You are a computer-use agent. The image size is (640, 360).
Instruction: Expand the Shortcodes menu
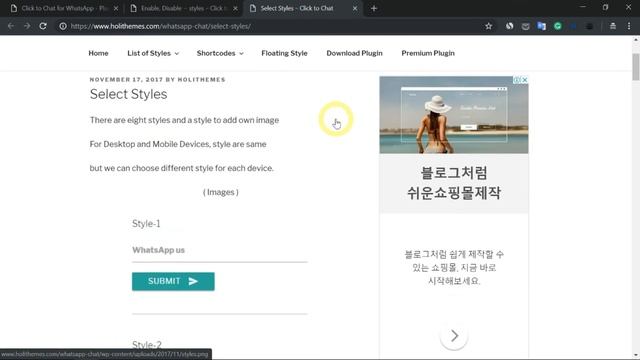click(220, 53)
